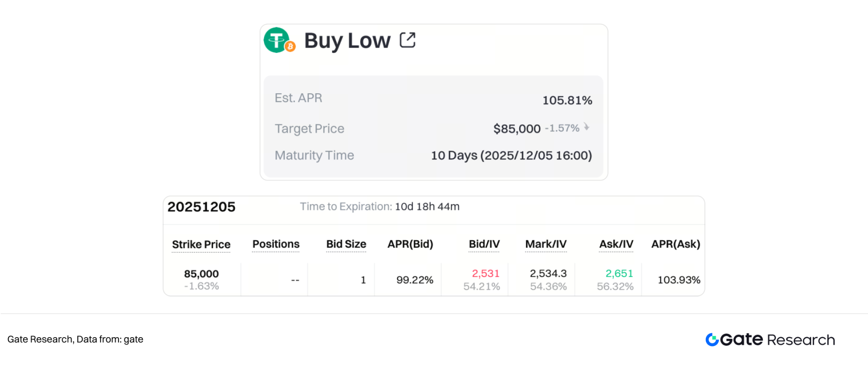The width and height of the screenshot is (868, 366).
Task: Click the Mark/IV column header
Action: [x=546, y=244]
